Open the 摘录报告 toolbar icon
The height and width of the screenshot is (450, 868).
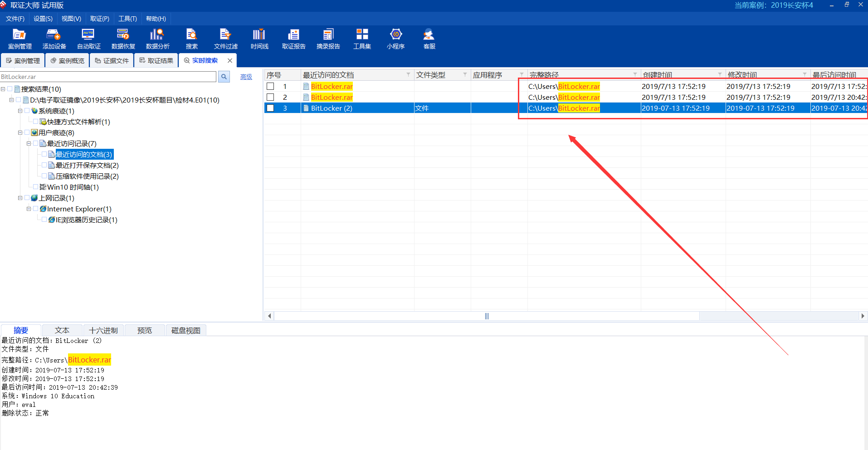[x=328, y=39]
